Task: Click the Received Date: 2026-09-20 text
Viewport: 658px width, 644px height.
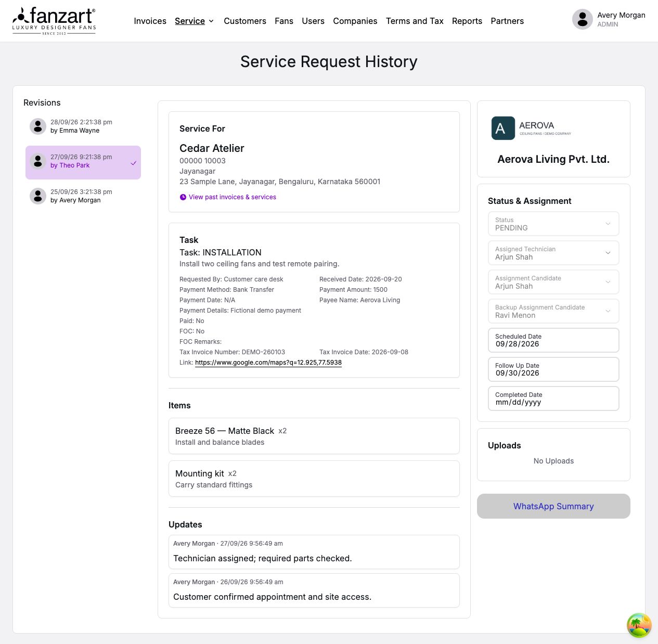Action: pyautogui.click(x=360, y=279)
